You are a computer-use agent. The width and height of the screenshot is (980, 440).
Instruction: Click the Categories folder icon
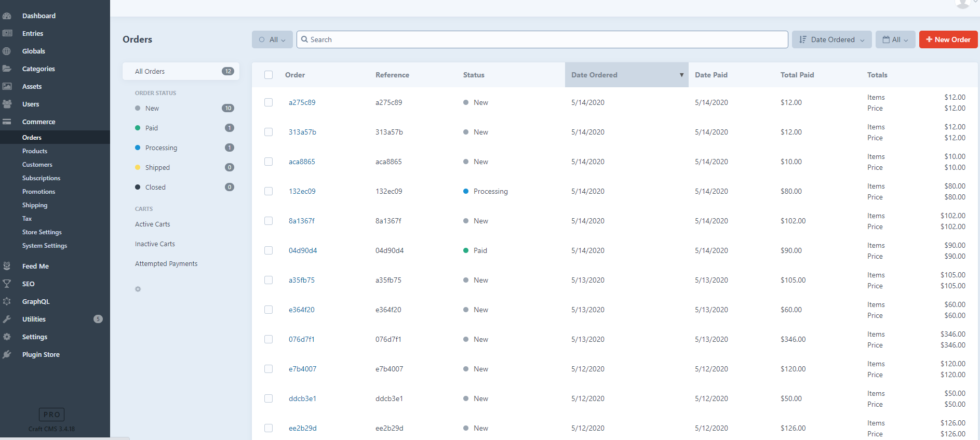7,69
